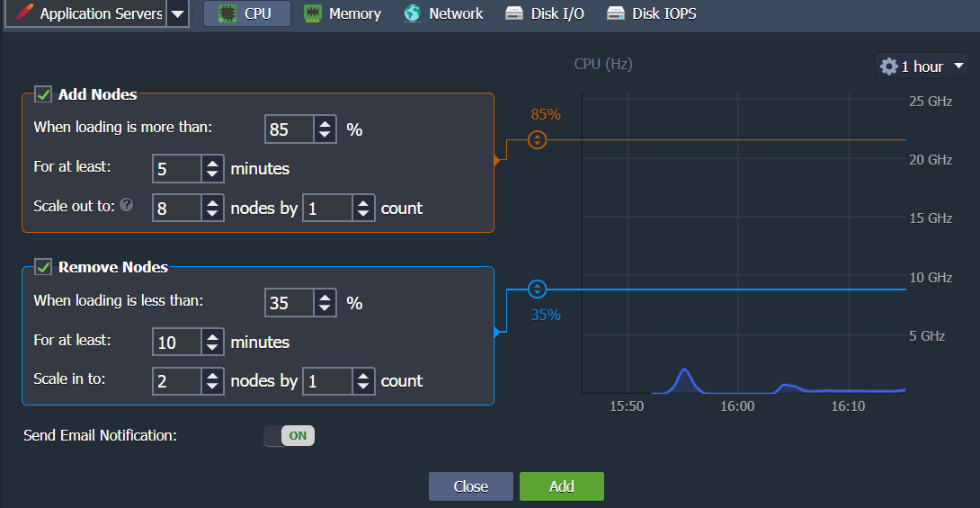
Task: Click the help icon beside Scale out to
Action: coord(127,205)
